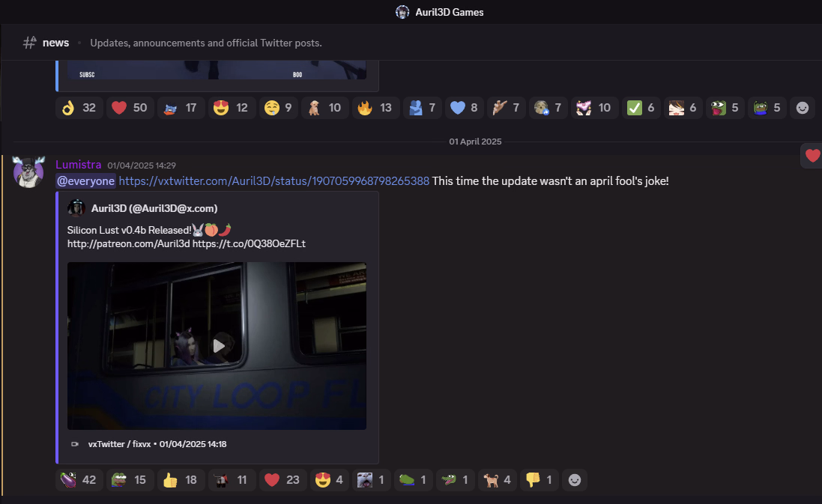Toggle the OK hand reaction with 32
Image resolution: width=822 pixels, height=504 pixels.
pyautogui.click(x=79, y=108)
